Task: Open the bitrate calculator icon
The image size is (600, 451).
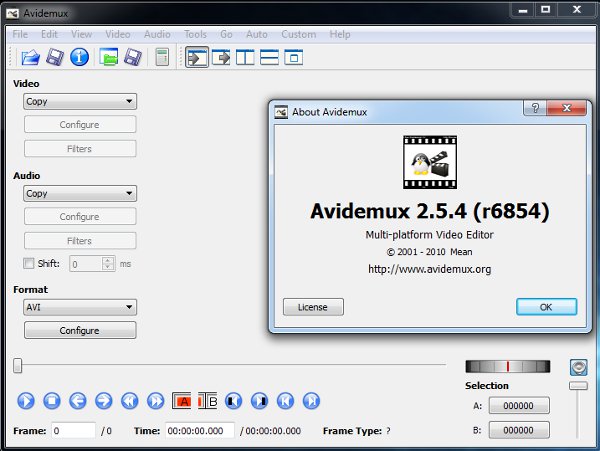Action: point(162,57)
